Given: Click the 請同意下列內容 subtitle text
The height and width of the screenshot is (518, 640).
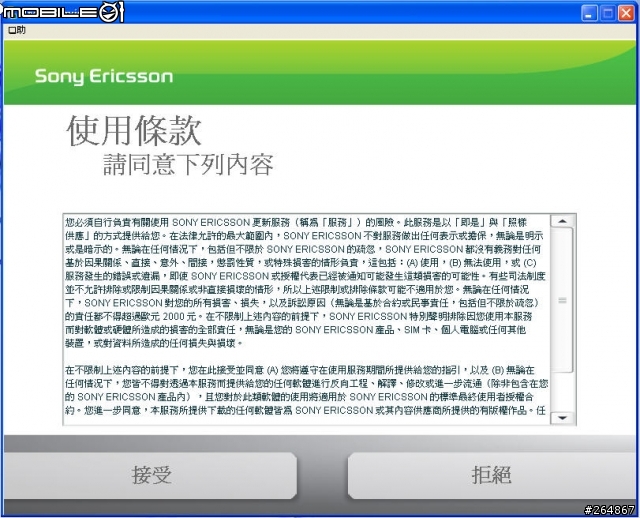Looking at the screenshot, I should [x=188, y=165].
